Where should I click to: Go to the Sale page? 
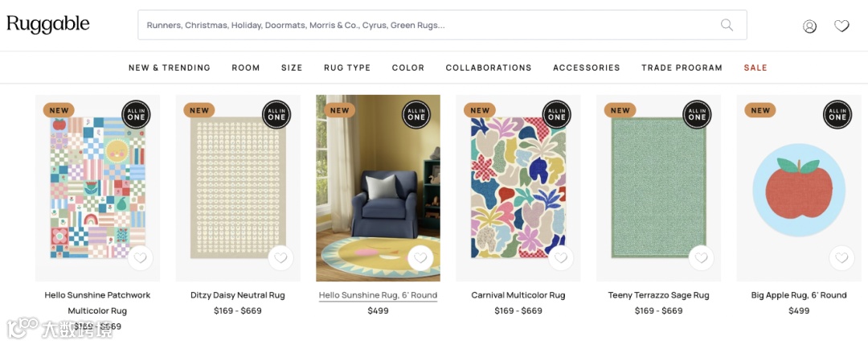coord(755,68)
